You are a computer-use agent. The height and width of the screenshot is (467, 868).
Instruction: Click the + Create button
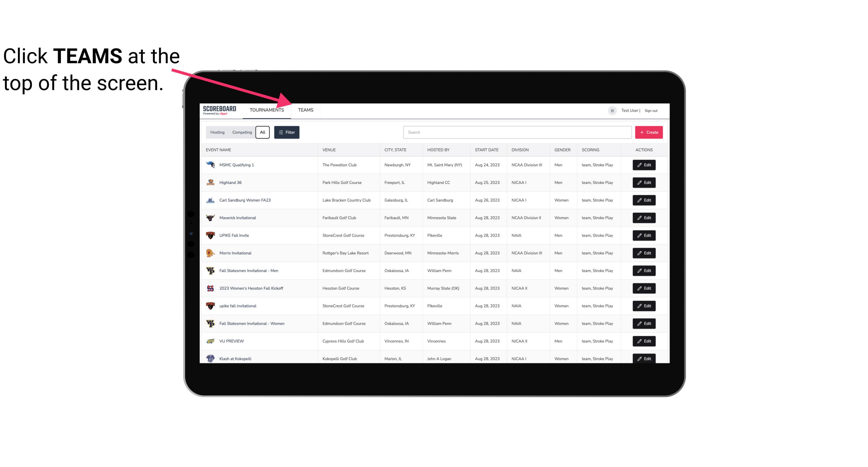point(649,132)
